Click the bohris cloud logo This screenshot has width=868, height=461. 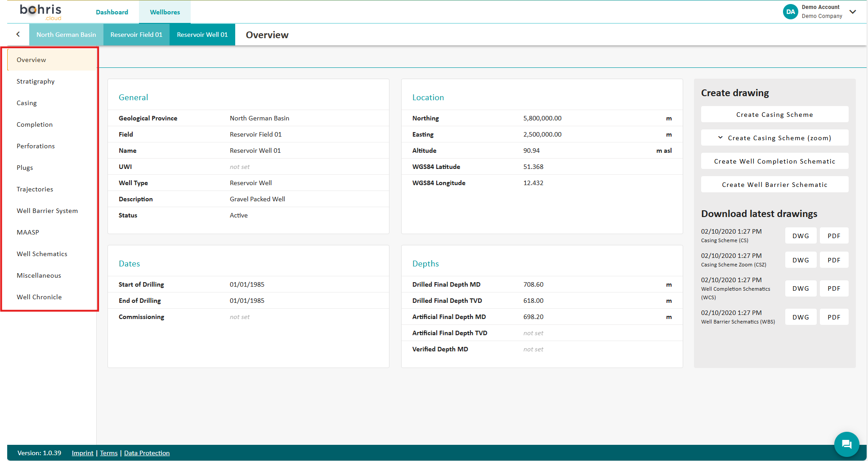40,12
